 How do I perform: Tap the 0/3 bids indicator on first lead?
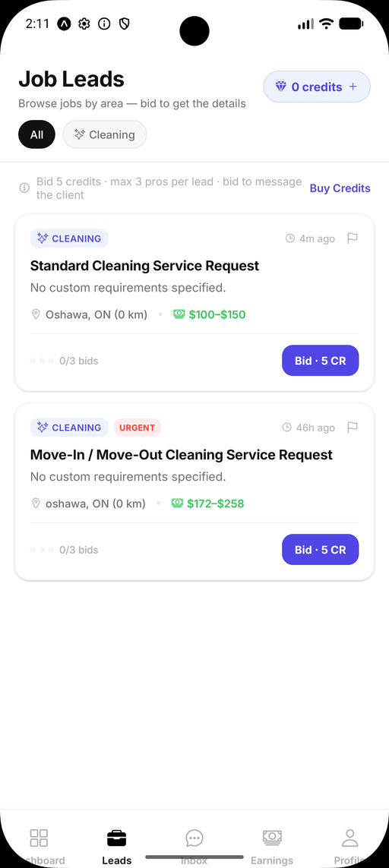(65, 361)
